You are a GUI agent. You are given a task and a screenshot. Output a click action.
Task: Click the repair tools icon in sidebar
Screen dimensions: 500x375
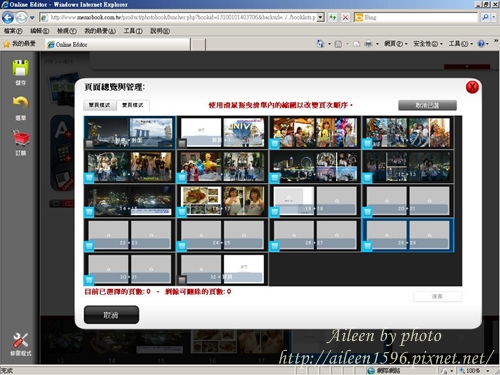(x=21, y=341)
